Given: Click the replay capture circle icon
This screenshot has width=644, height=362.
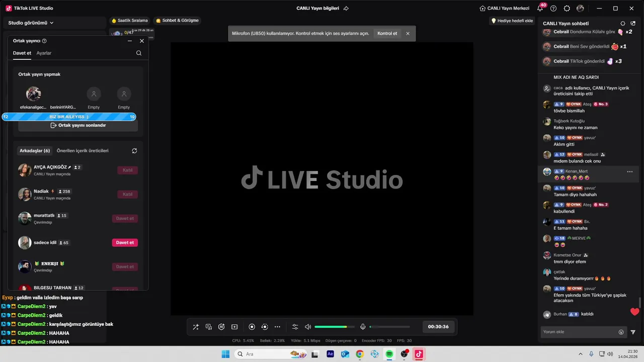Looking at the screenshot, I should [265, 327].
